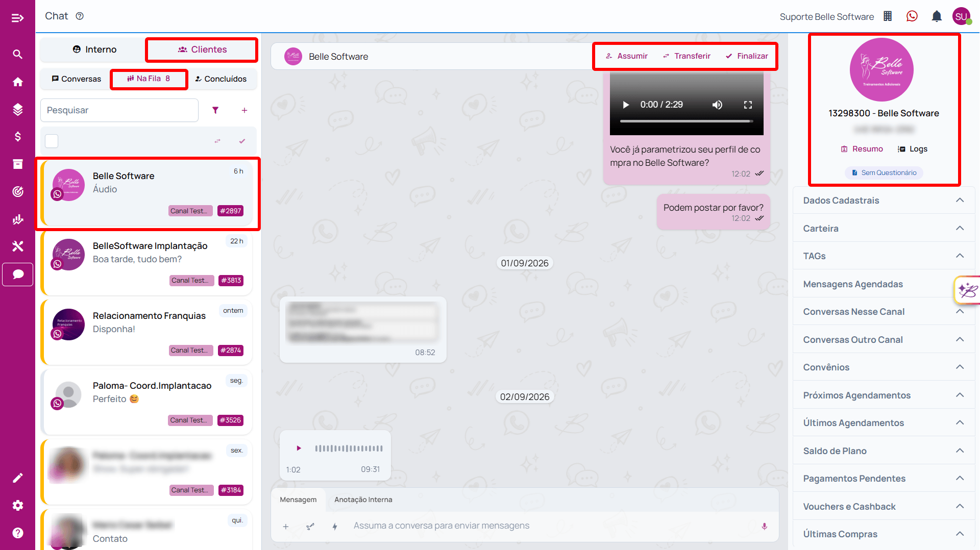Open notifications bell icon
This screenshot has width=980, height=550.
click(x=937, y=16)
